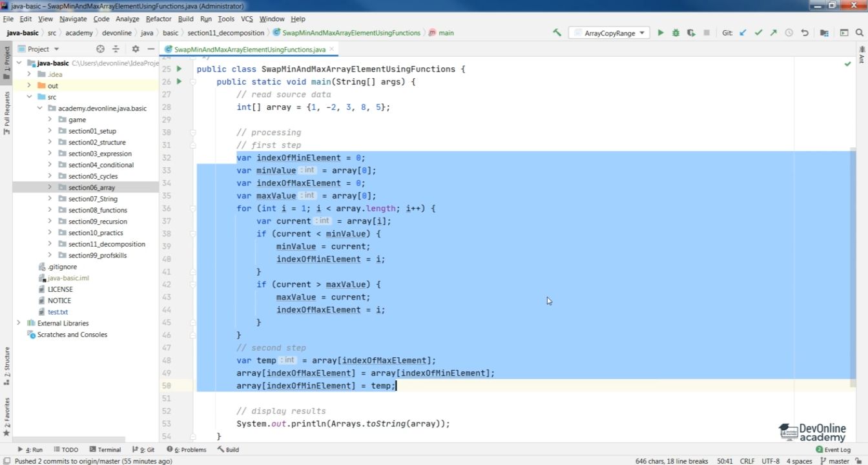The image size is (868, 465).
Task: Select the SwapMinAndMaxArrayElementUsingFunctions.java editor tab
Action: coord(249,49)
